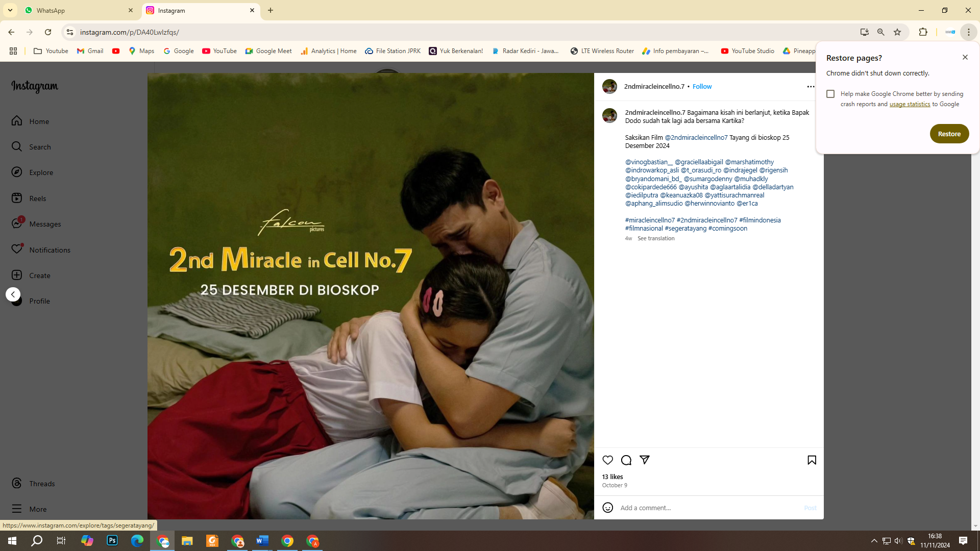980x551 pixels.
Task: Open the usage statistics link
Action: pos(910,104)
